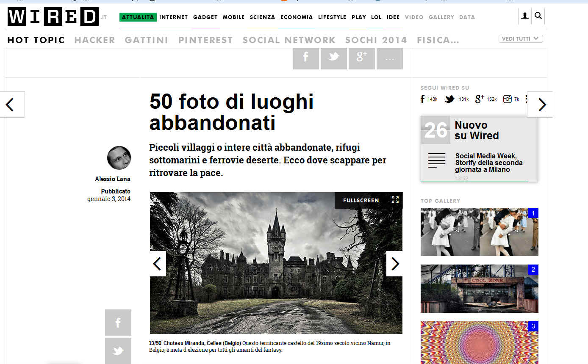The height and width of the screenshot is (364, 588).
Task: Click the Chateau Miranda castle photo
Action: [x=276, y=263]
